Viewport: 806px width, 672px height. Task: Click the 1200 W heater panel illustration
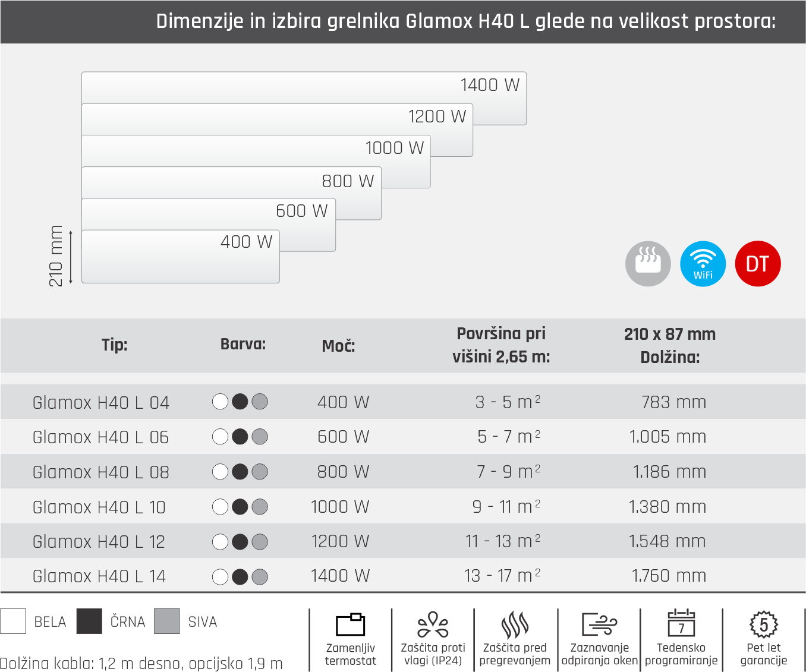tap(277, 119)
